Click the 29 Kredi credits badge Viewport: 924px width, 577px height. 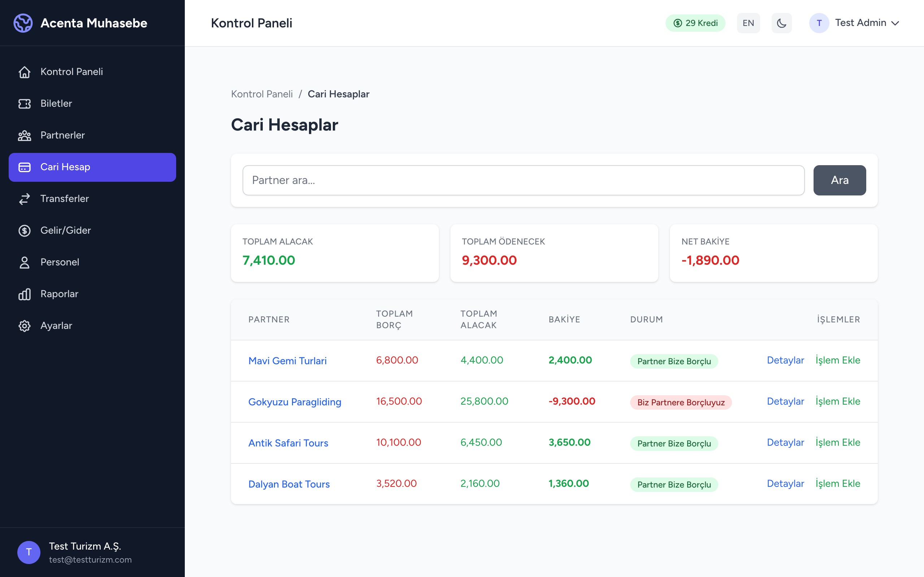click(695, 23)
